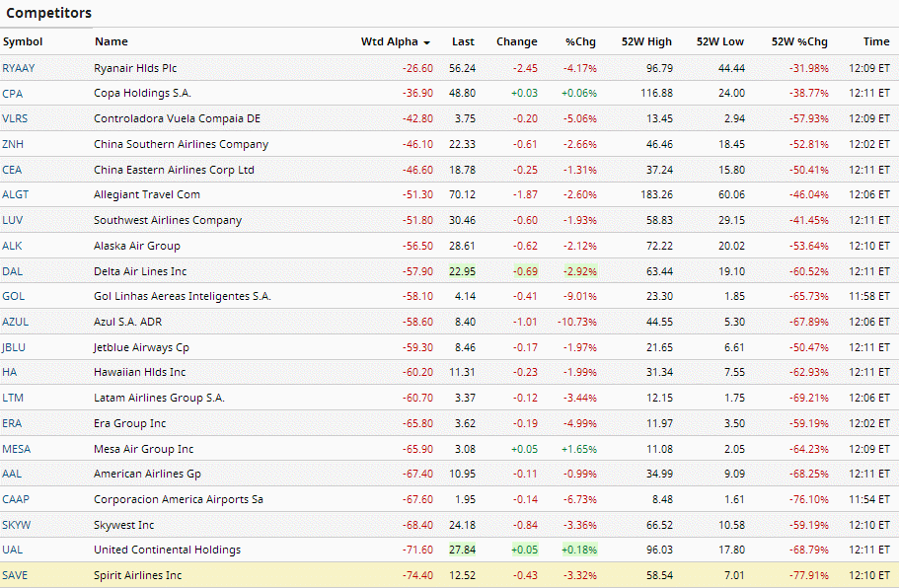Open the HA symbol link
Viewport: 899px width, 588px height.
point(9,373)
